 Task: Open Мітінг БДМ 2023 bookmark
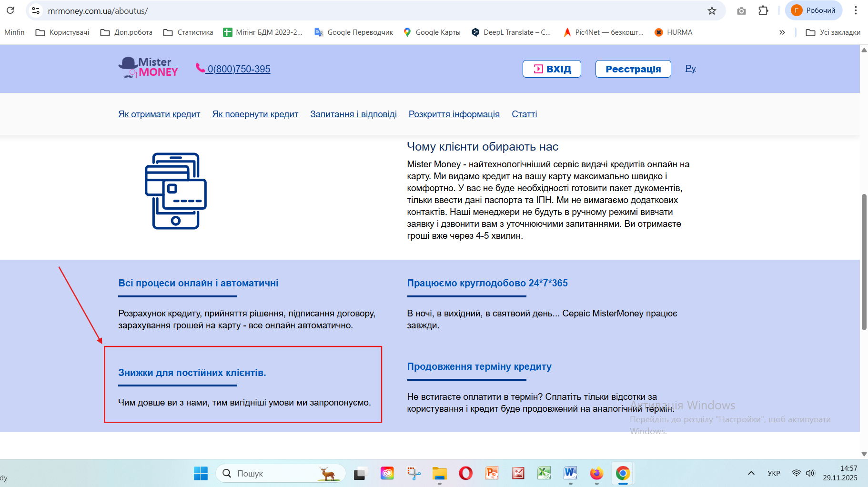(263, 32)
